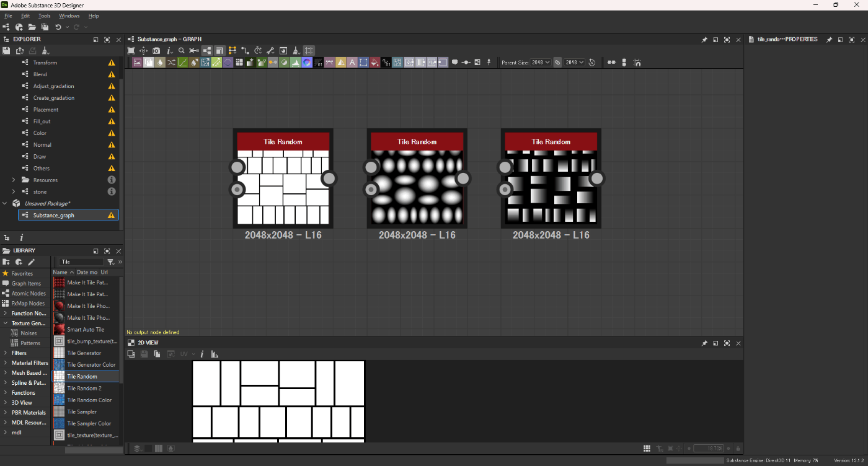Toggle grid snapping icon in graph toolbar
868x466 pixels.
(309, 51)
